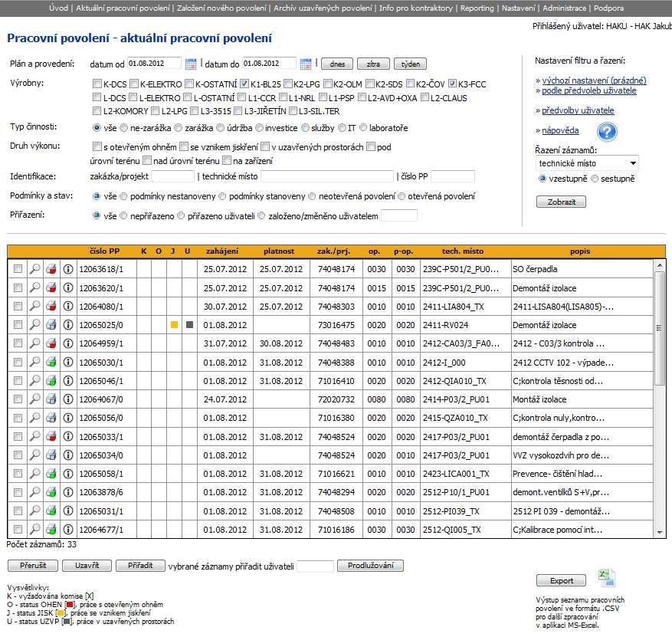672x637 pixels.
Task: Click the Excel export icon
Action: (606, 577)
